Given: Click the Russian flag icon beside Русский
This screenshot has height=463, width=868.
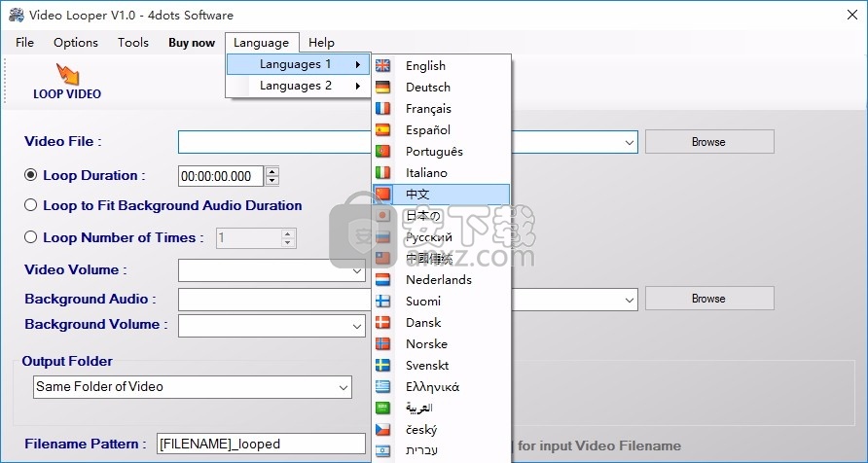Looking at the screenshot, I should tap(382, 237).
